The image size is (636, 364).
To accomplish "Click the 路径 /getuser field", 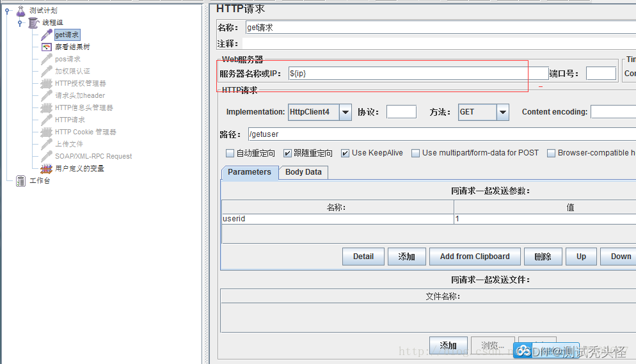I will point(441,134).
